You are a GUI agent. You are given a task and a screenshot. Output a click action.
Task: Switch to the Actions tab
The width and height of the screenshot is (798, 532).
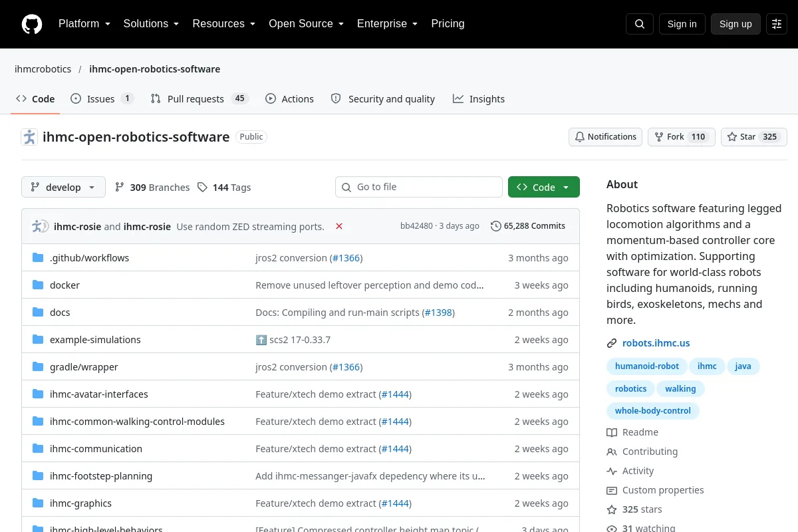pyautogui.click(x=289, y=98)
